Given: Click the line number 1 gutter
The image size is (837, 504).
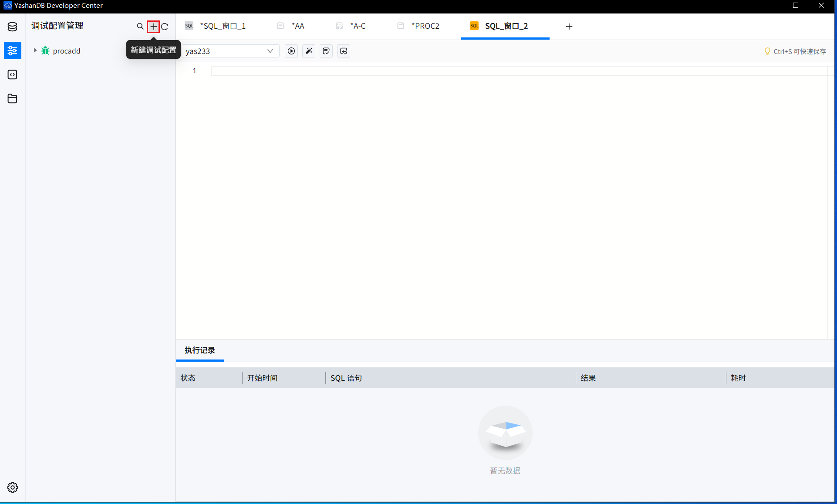Looking at the screenshot, I should pyautogui.click(x=195, y=71).
